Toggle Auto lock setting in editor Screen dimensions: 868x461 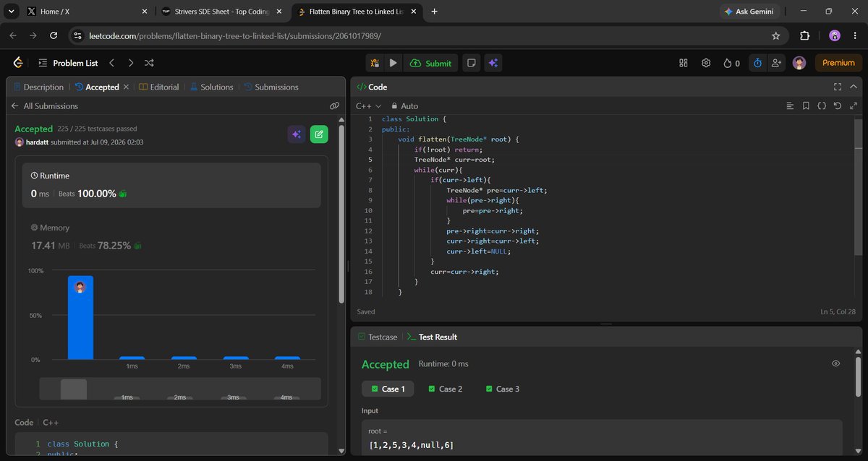pyautogui.click(x=405, y=105)
